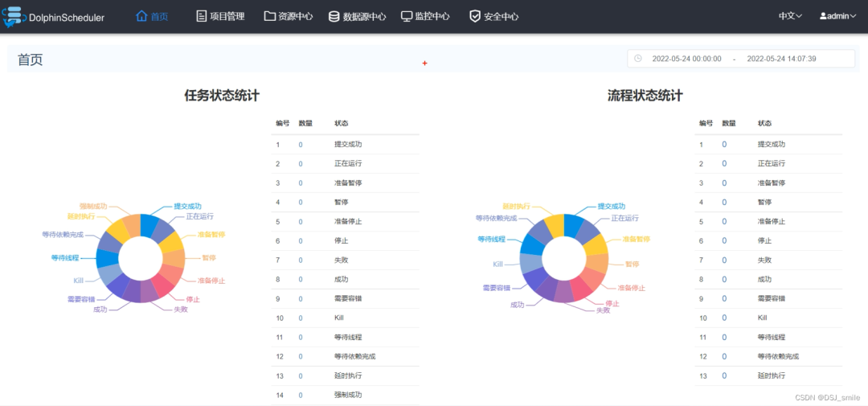
Task: Click task 失败 count in row 7
Action: click(x=301, y=260)
